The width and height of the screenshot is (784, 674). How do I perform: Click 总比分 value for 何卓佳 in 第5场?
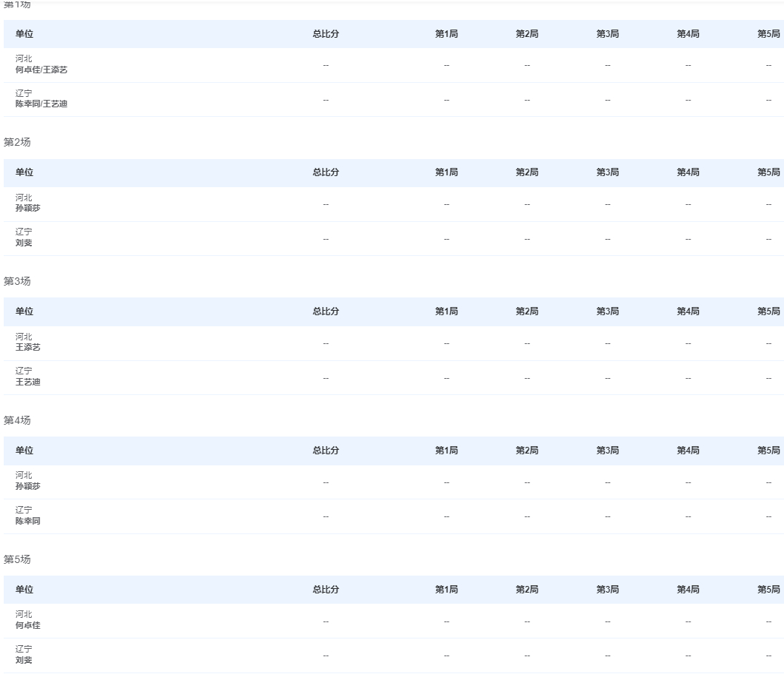326,621
